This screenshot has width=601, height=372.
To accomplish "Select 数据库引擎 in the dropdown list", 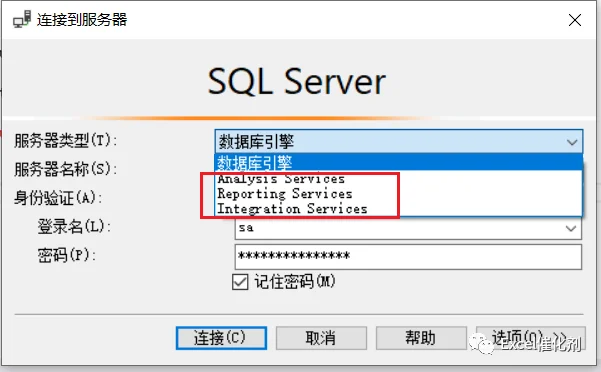I will pos(399,162).
